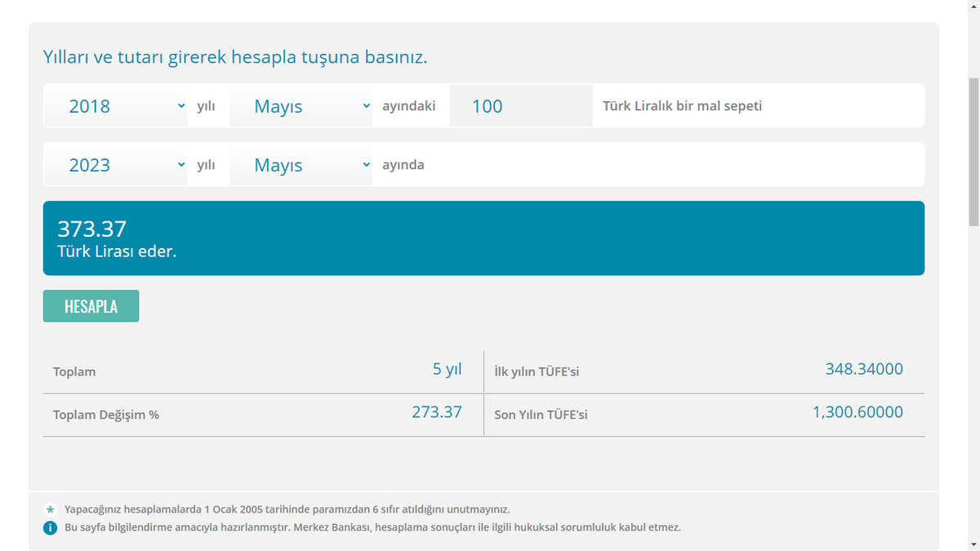This screenshot has width=980, height=551.
Task: Click the Merkez Bankası disclaimer text
Action: (372, 527)
